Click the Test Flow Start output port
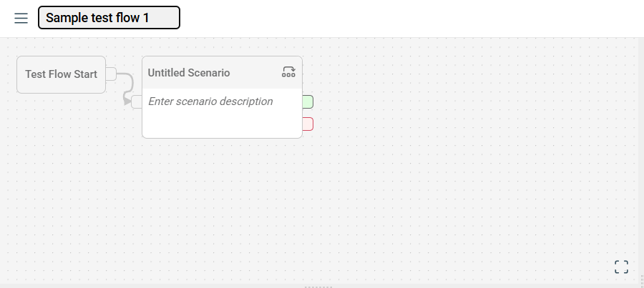The image size is (644, 288). click(x=111, y=74)
